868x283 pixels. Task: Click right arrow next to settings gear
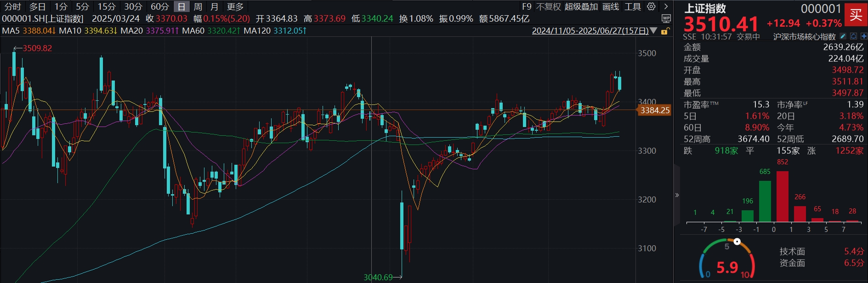(x=666, y=6)
